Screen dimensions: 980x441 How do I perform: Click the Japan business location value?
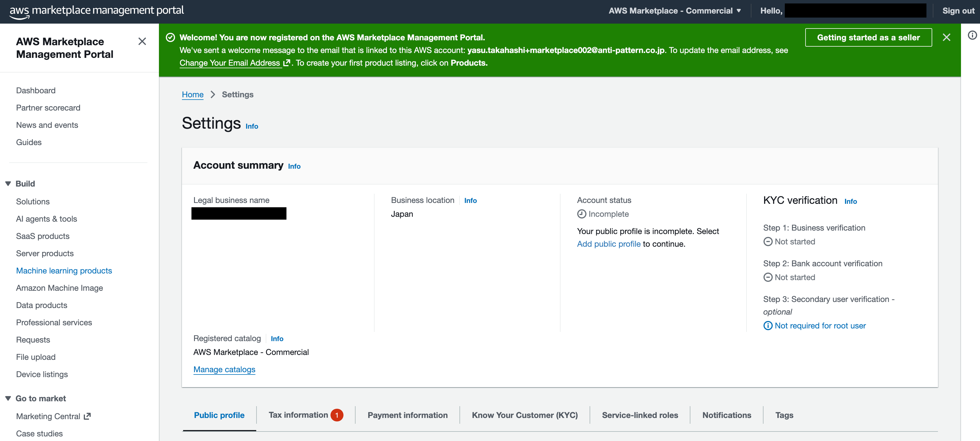coord(402,214)
